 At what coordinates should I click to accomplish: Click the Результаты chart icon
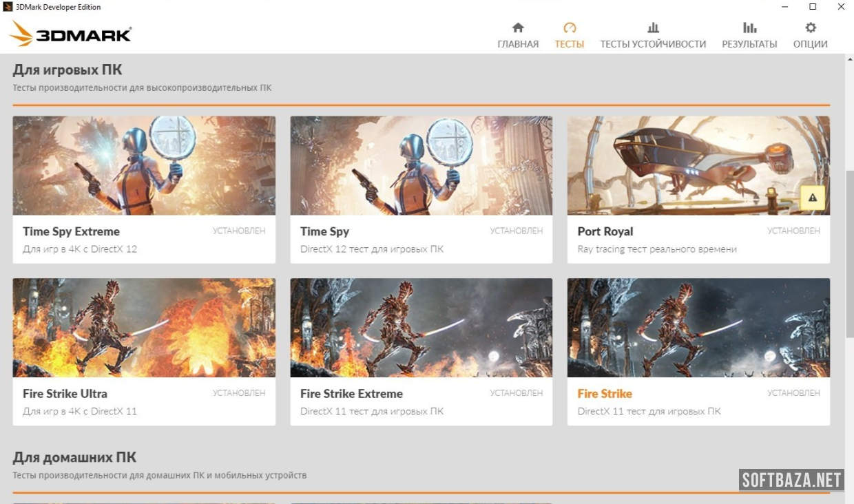click(749, 28)
